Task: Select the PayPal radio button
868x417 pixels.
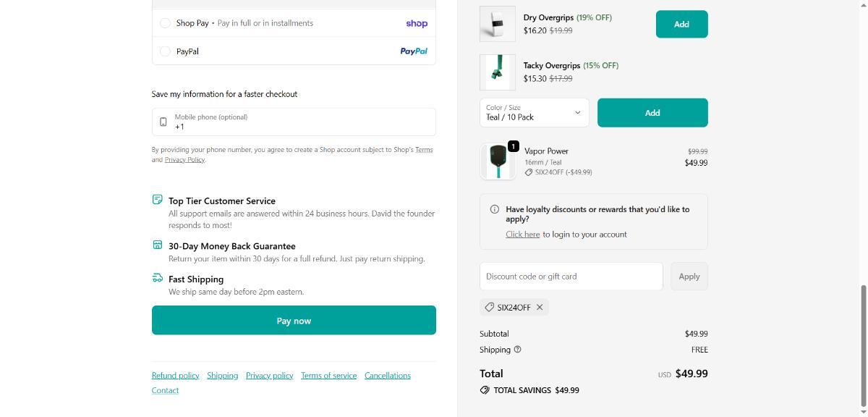Action: pyautogui.click(x=165, y=51)
